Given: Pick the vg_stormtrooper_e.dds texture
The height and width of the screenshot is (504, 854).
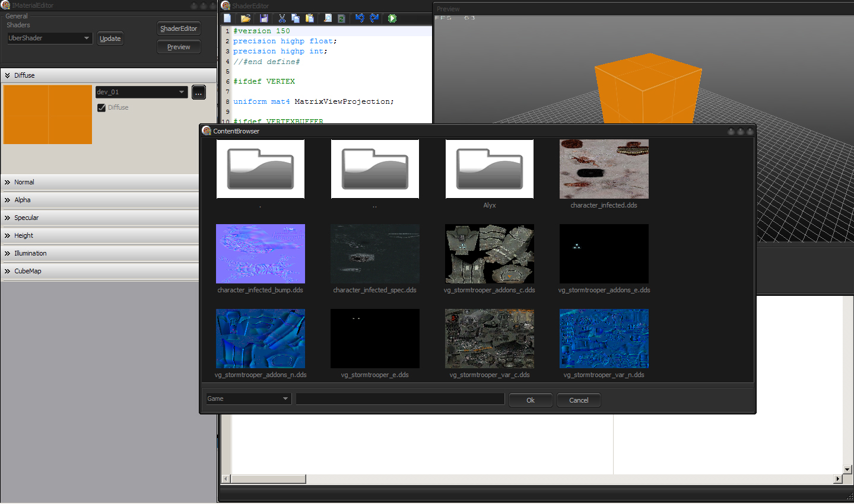Looking at the screenshot, I should click(375, 339).
